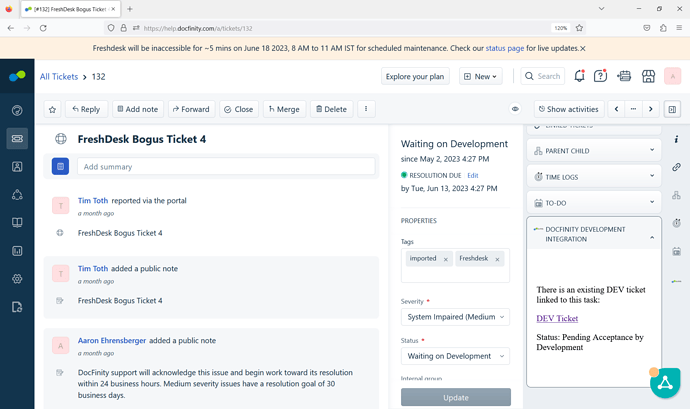Open the status page link in banner

tap(505, 48)
